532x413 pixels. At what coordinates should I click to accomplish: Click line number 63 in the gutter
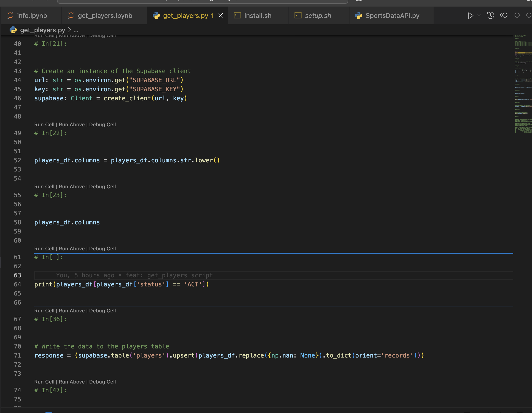coord(17,275)
